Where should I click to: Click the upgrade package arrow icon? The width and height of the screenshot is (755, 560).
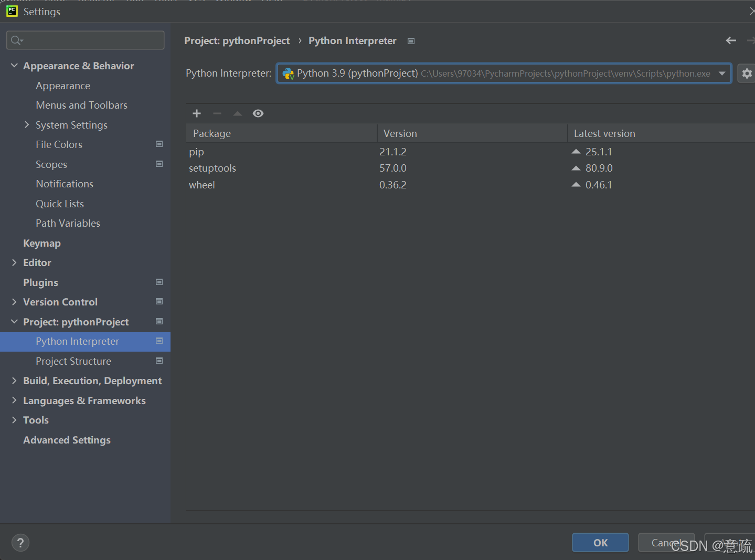238,113
